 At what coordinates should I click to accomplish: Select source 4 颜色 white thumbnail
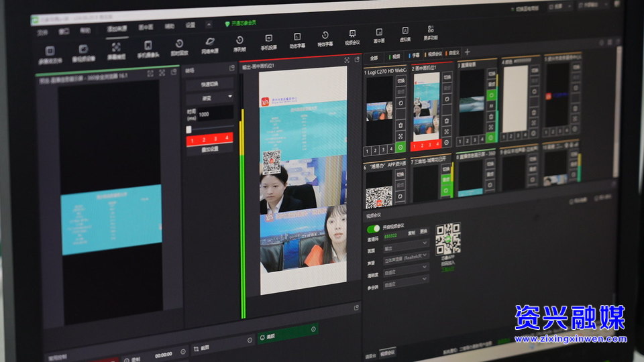[x=515, y=99]
